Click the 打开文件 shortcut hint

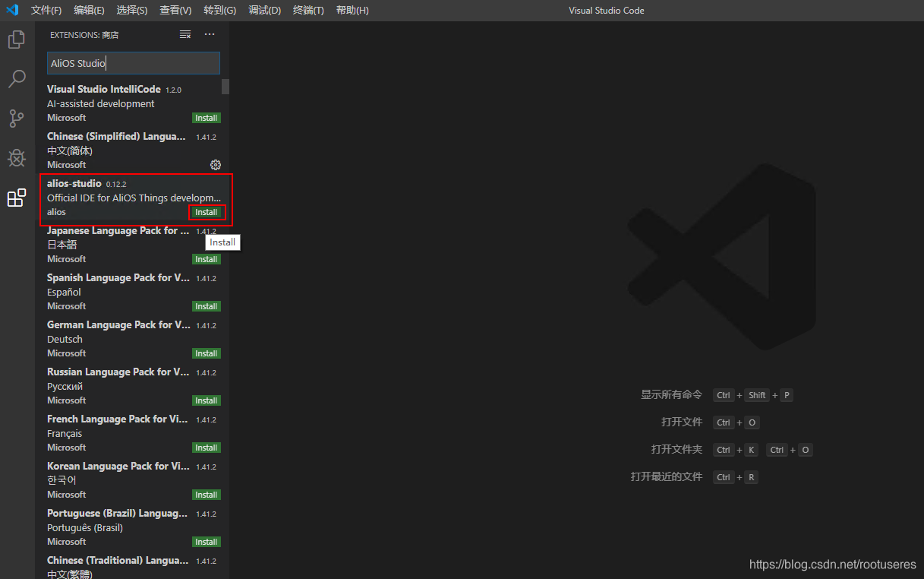(x=682, y=422)
